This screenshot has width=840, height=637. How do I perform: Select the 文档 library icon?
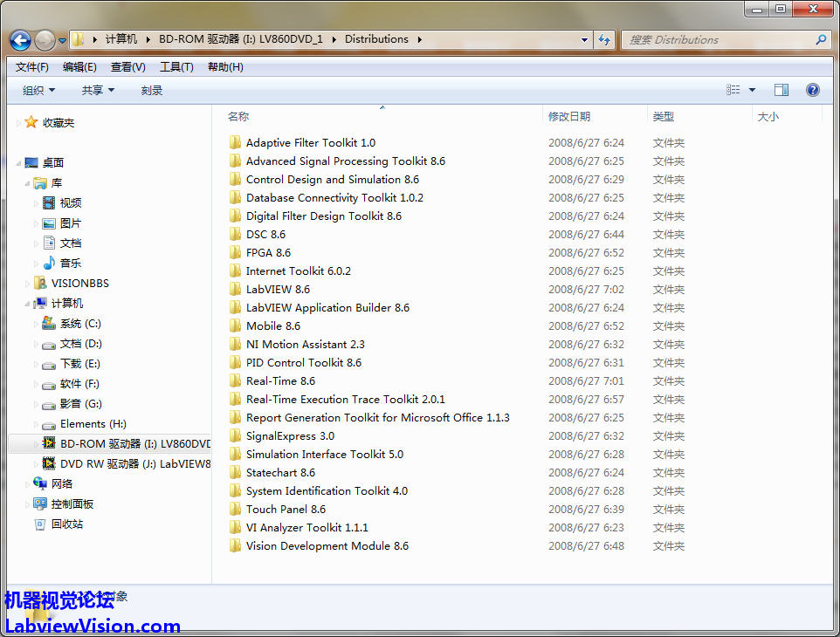pyautogui.click(x=49, y=243)
